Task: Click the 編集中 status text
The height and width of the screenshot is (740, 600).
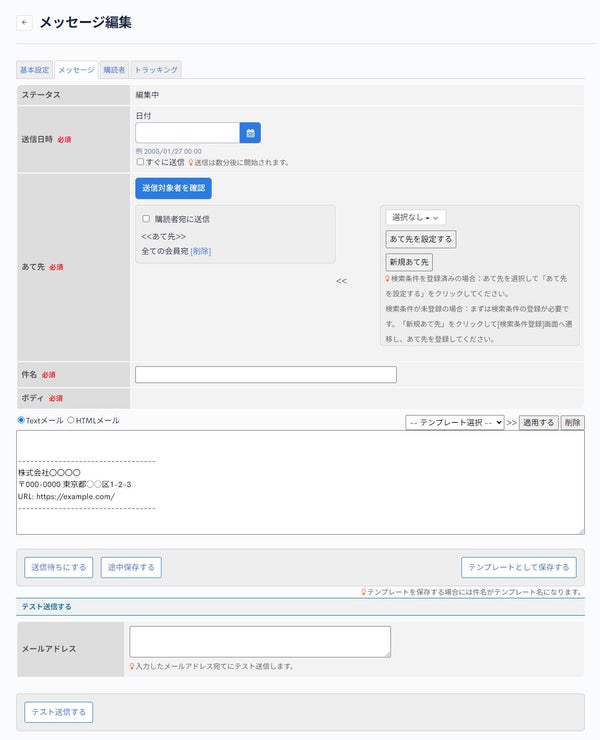Action: [x=147, y=95]
